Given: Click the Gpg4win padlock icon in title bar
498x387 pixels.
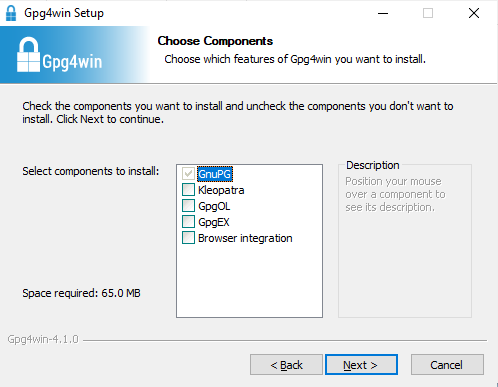Looking at the screenshot, I should 11,13.
